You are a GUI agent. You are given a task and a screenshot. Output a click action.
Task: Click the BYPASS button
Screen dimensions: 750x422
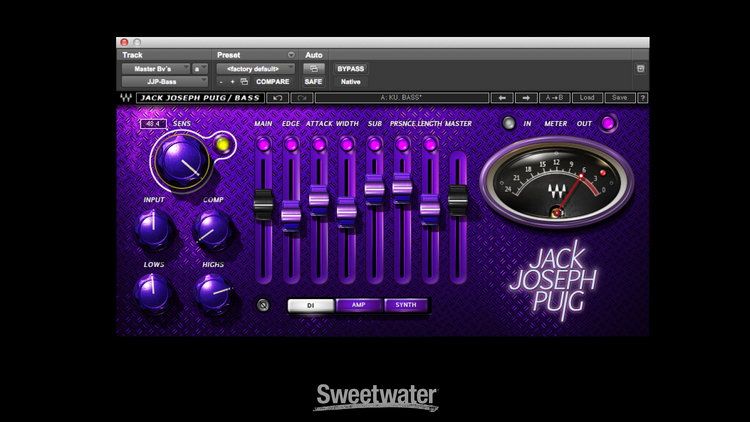pyautogui.click(x=351, y=69)
